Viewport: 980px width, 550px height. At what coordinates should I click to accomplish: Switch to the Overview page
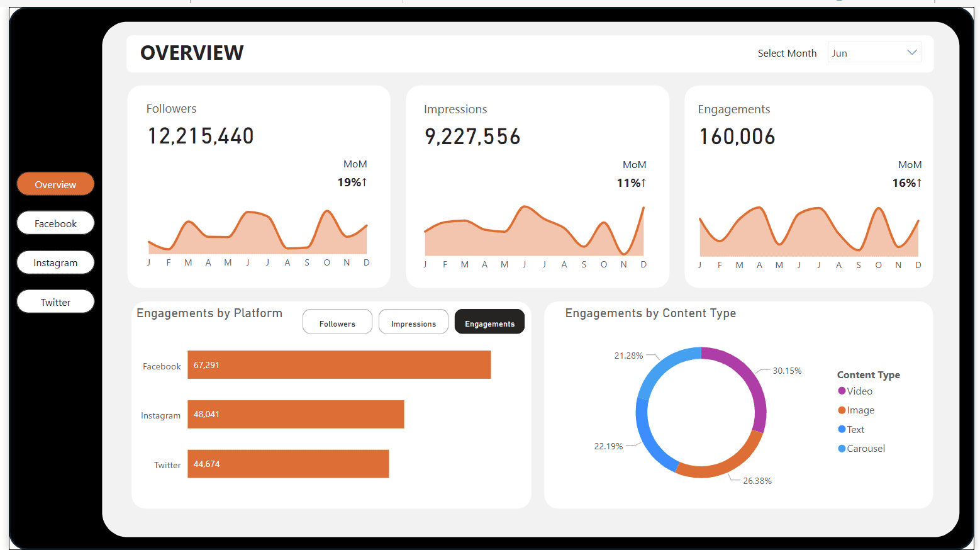coord(55,184)
